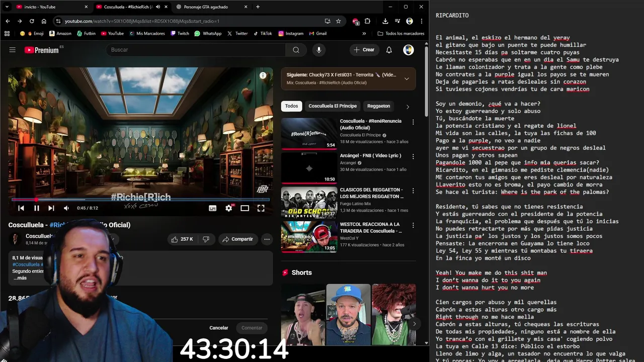Screen dimensions: 644x362
Task: Go to the browser home page
Action: [44, 21]
